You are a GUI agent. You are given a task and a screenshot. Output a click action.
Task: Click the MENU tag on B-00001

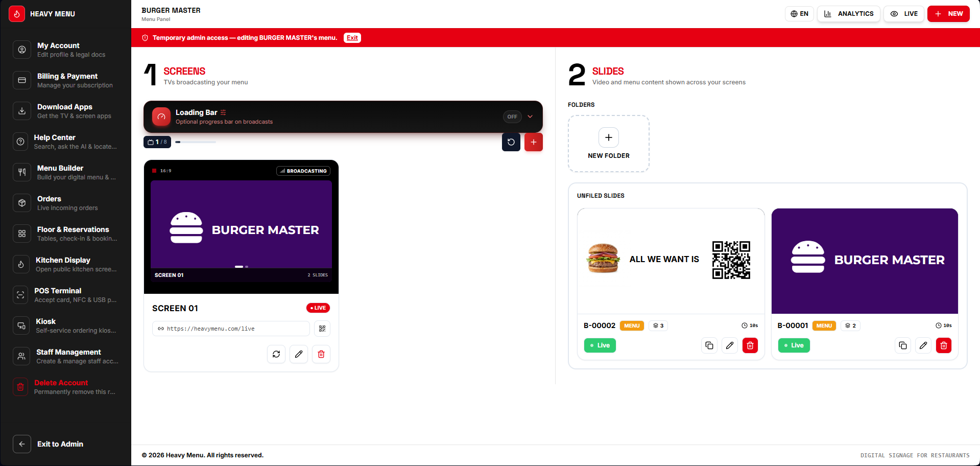[824, 325]
